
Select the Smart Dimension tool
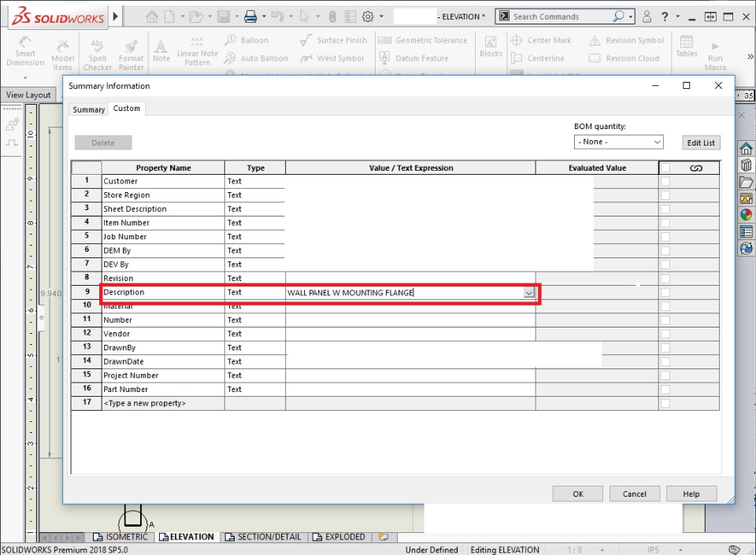click(x=25, y=51)
